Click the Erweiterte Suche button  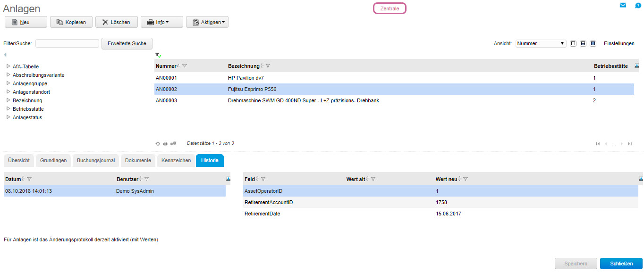coord(127,43)
